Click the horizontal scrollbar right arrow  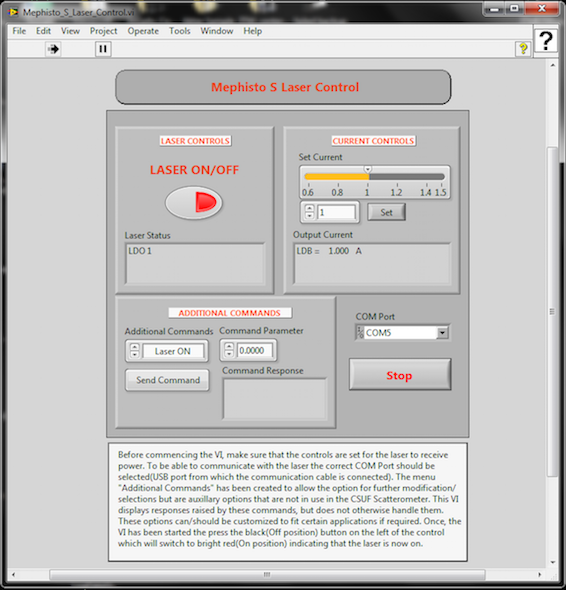point(540,575)
